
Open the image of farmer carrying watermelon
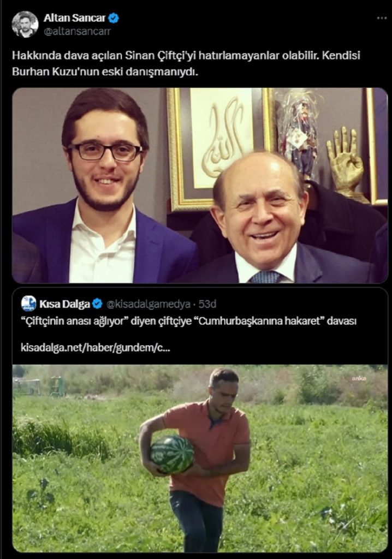tap(200, 458)
